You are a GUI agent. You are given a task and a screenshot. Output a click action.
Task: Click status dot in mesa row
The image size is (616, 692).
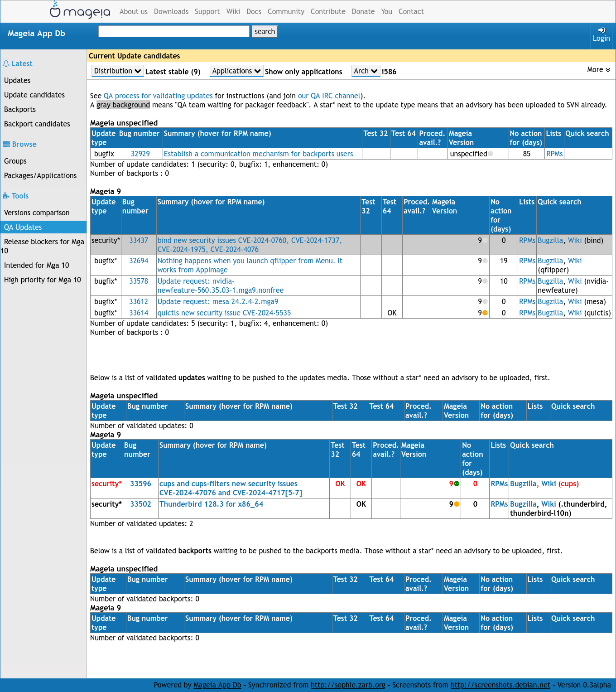click(485, 301)
